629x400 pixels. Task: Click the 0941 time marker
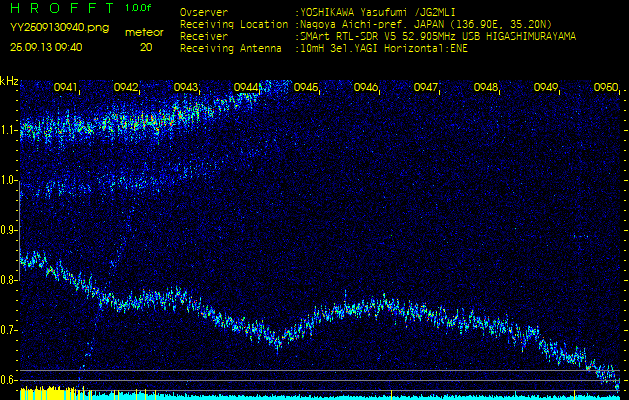(x=66, y=88)
